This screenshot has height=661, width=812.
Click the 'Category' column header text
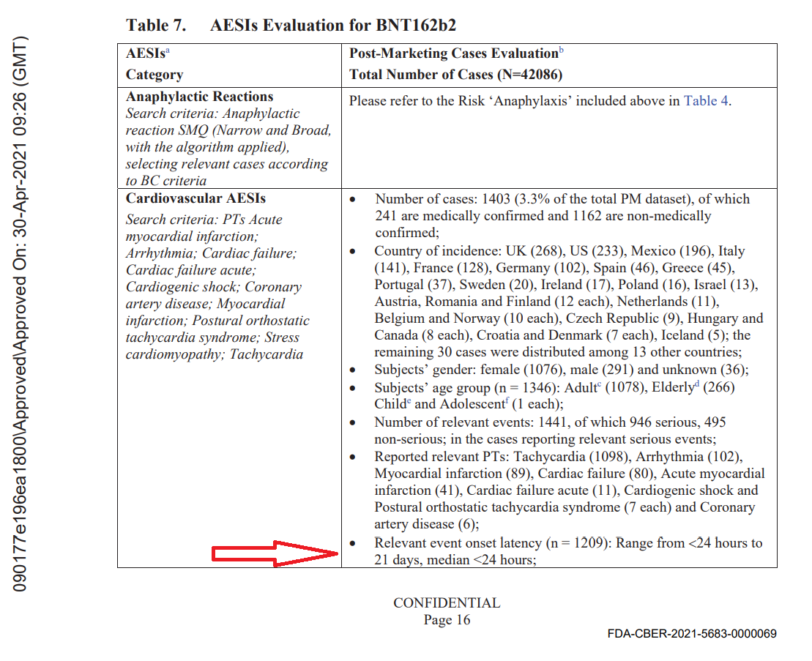point(154,75)
